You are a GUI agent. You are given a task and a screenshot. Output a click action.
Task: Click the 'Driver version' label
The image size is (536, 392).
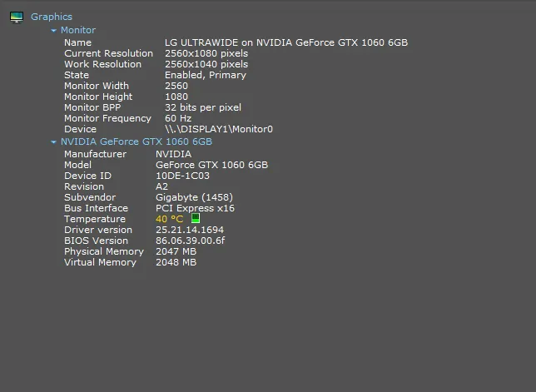pyautogui.click(x=98, y=230)
